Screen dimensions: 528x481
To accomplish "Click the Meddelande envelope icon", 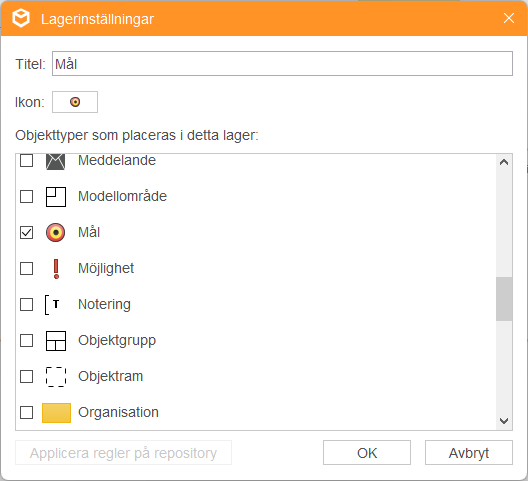I will [56, 161].
